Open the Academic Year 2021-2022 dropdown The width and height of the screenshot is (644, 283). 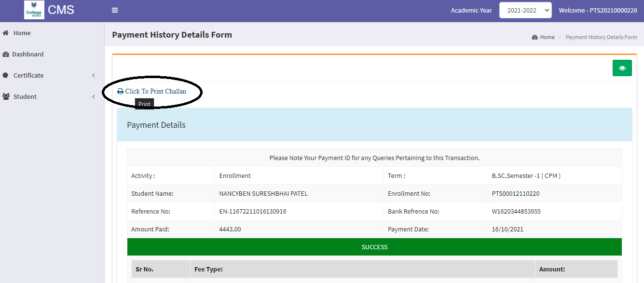tap(525, 10)
